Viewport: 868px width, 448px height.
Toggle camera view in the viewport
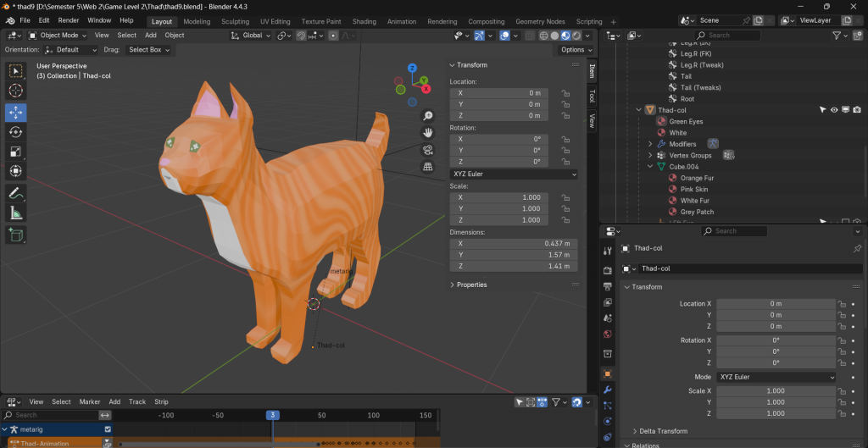click(x=428, y=150)
